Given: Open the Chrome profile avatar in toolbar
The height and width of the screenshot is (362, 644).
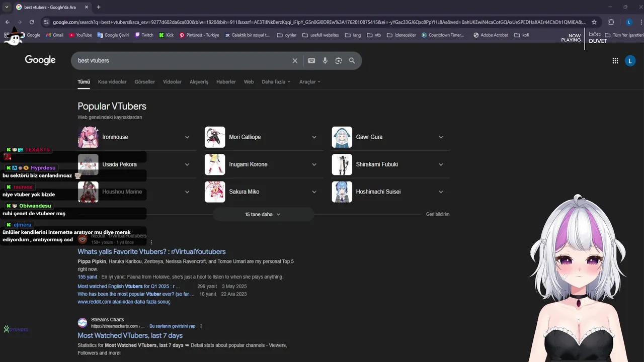Looking at the screenshot, I should [629, 22].
